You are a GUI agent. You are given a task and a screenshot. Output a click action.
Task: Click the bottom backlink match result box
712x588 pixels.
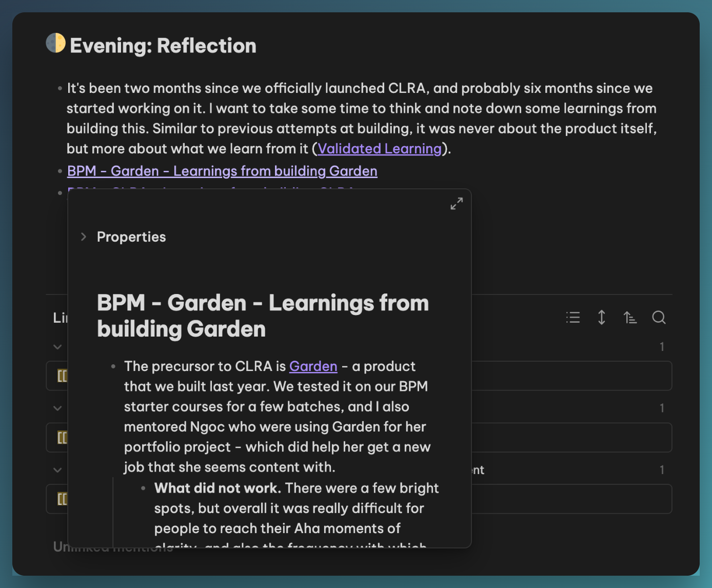pyautogui.click(x=571, y=499)
